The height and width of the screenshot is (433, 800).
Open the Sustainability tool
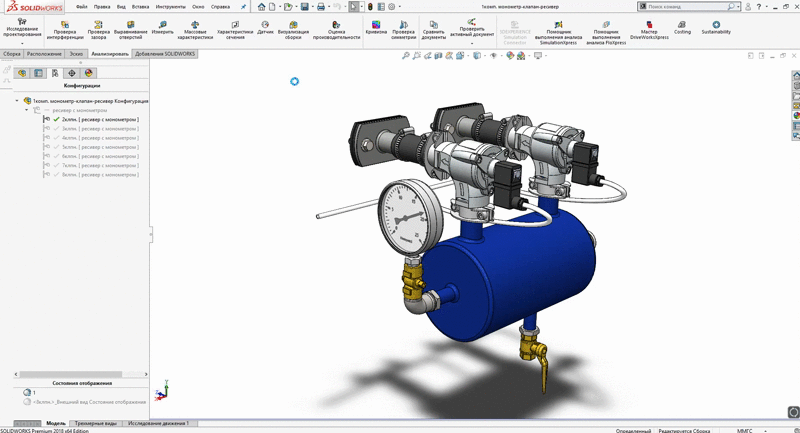pos(716,27)
